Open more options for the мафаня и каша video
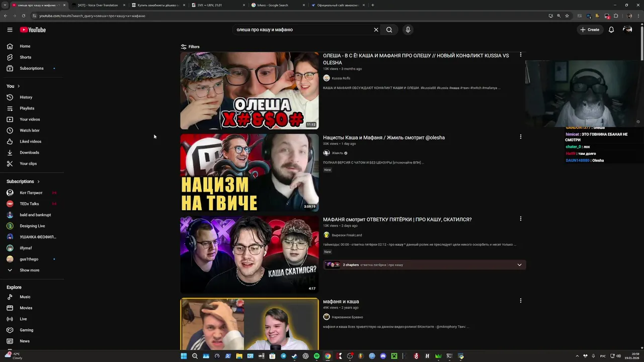Image resolution: width=644 pixels, height=362 pixels. (521, 301)
